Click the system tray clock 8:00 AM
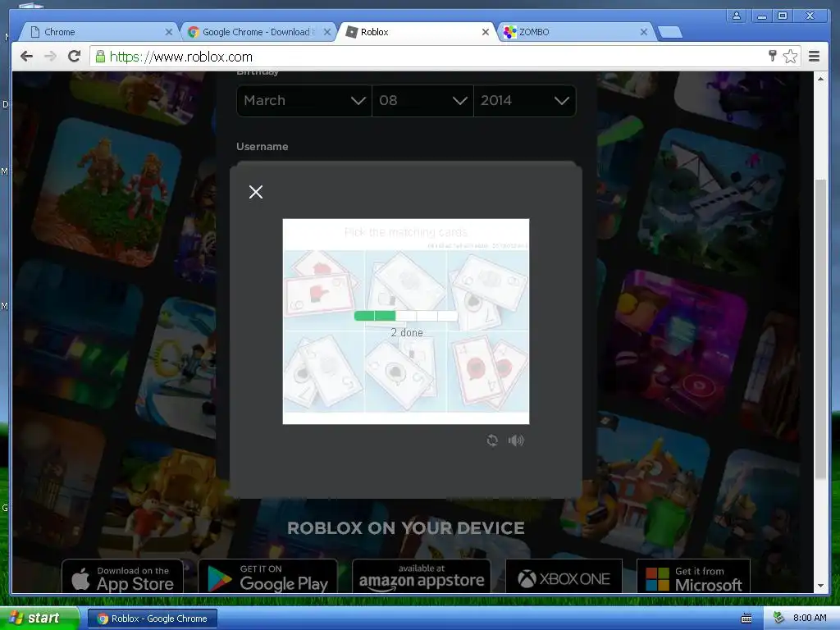This screenshot has height=630, width=840. (x=810, y=619)
